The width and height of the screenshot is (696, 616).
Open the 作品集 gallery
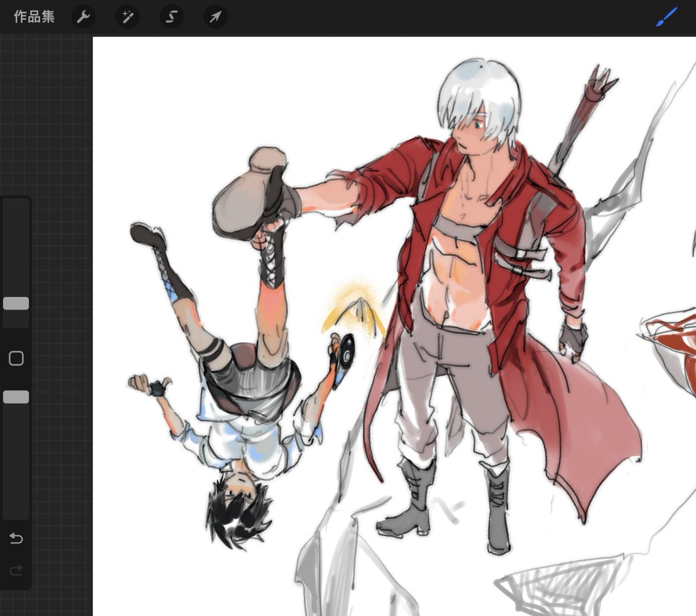pos(34,17)
